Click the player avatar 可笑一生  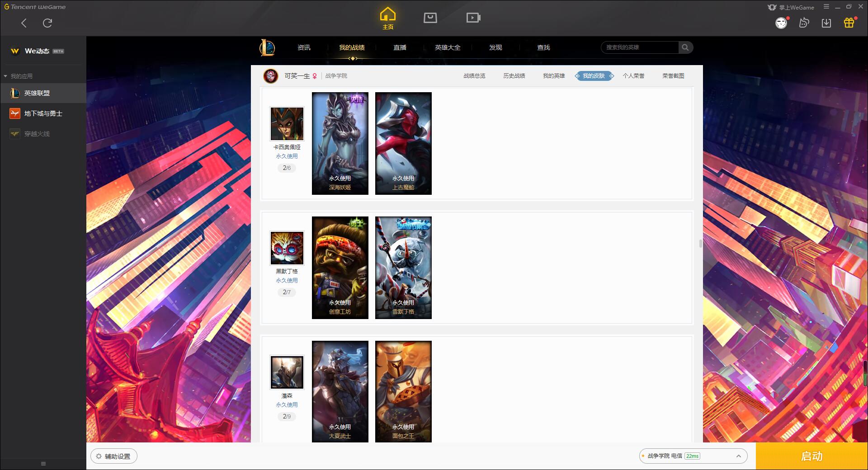[x=271, y=76]
